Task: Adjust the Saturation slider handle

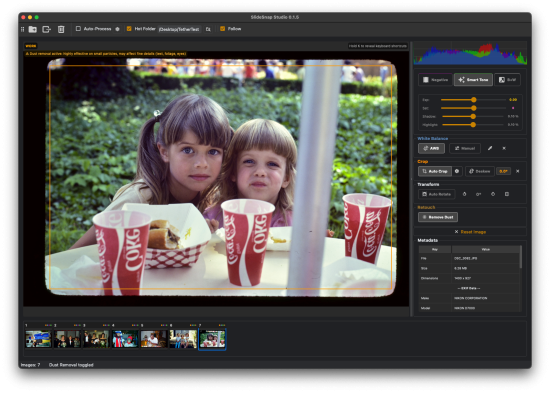Action: pyautogui.click(x=474, y=108)
